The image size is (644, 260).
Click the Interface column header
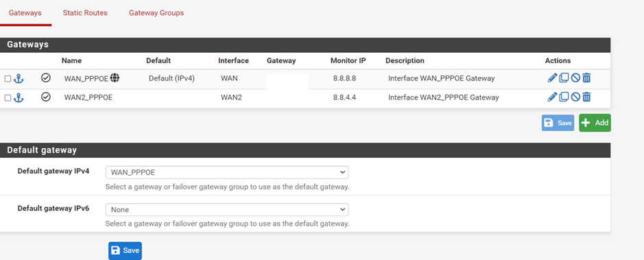233,60
